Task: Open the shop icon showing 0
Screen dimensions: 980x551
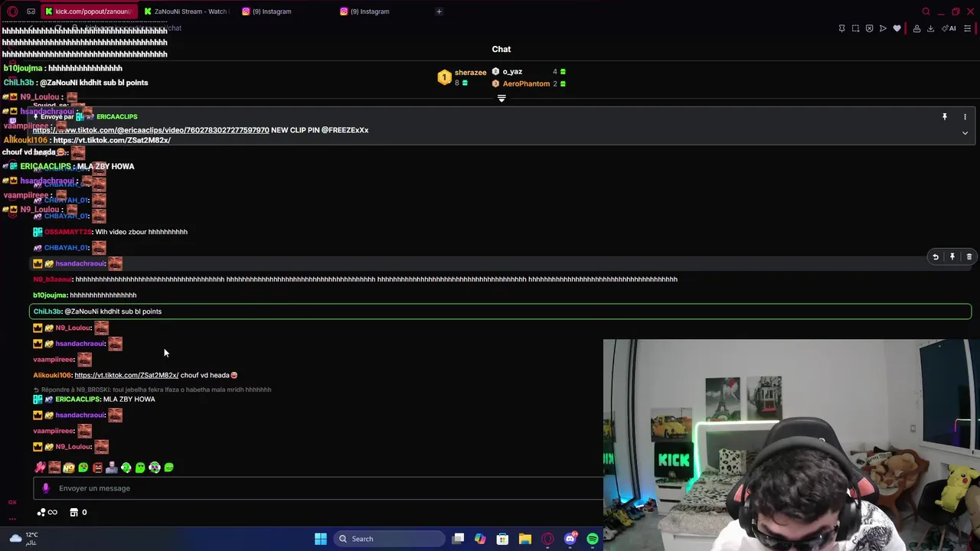Action: pos(78,512)
